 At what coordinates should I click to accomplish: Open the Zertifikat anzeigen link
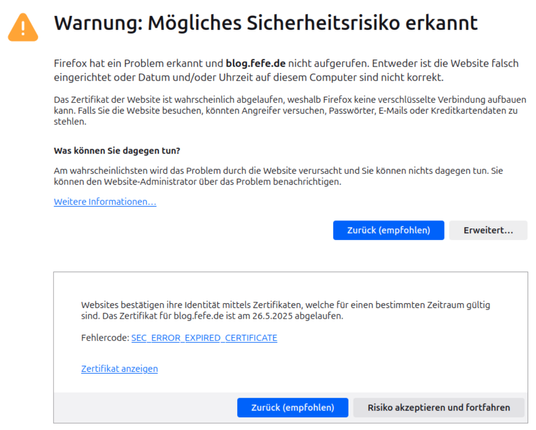point(119,369)
